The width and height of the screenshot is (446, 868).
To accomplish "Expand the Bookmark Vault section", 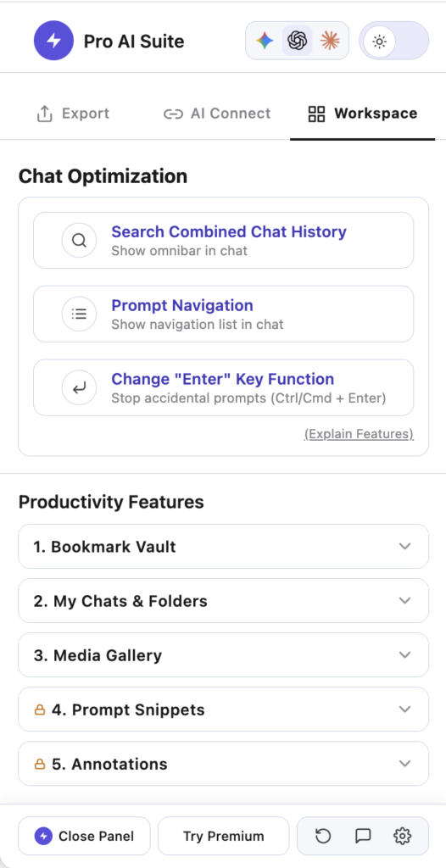I will 223,547.
